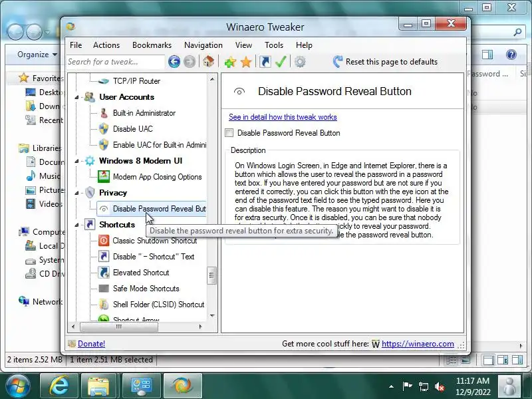Click the Disable UAC shield icon

104,129
